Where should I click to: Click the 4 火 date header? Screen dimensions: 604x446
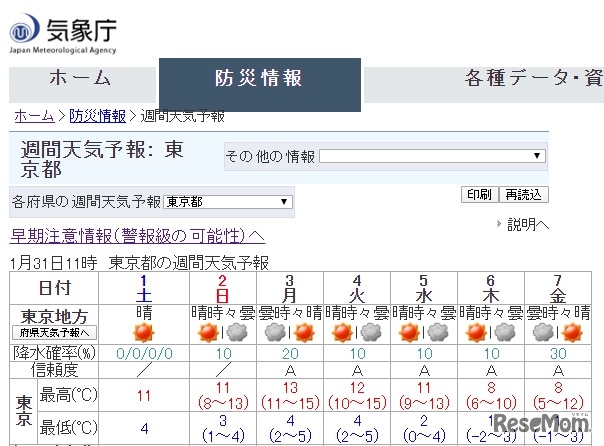point(357,288)
